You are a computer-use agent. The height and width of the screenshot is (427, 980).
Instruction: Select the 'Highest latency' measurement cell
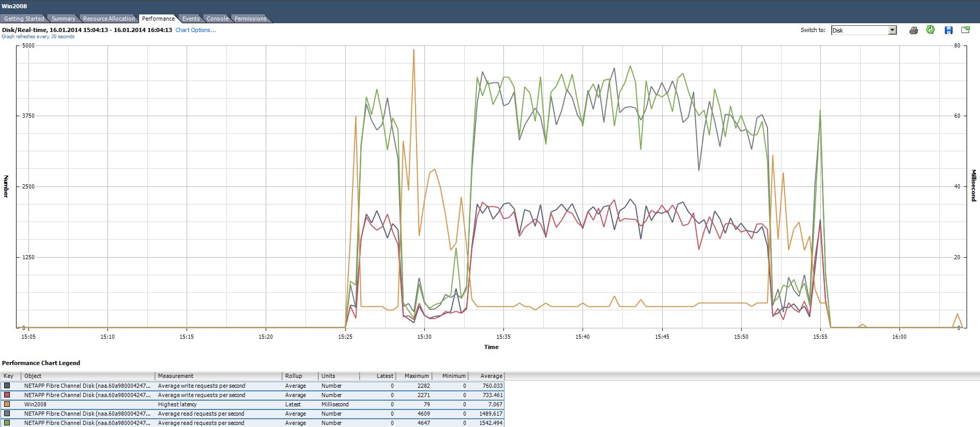177,404
